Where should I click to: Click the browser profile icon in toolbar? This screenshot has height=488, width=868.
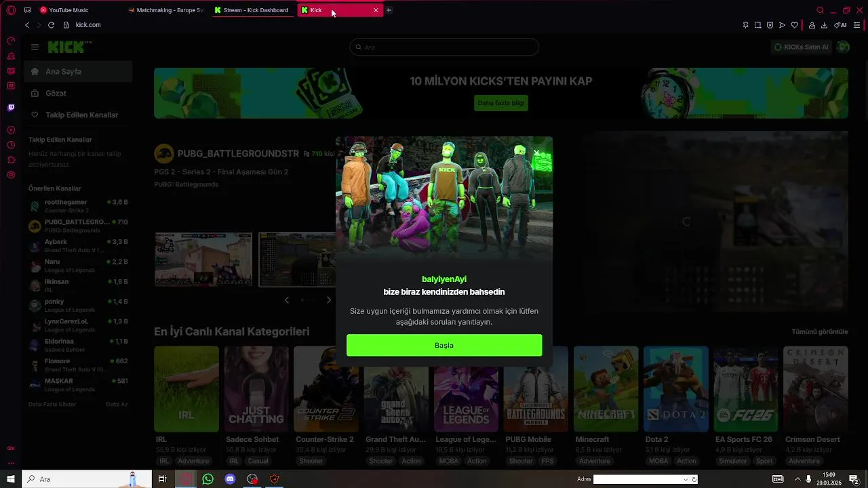[x=812, y=25]
